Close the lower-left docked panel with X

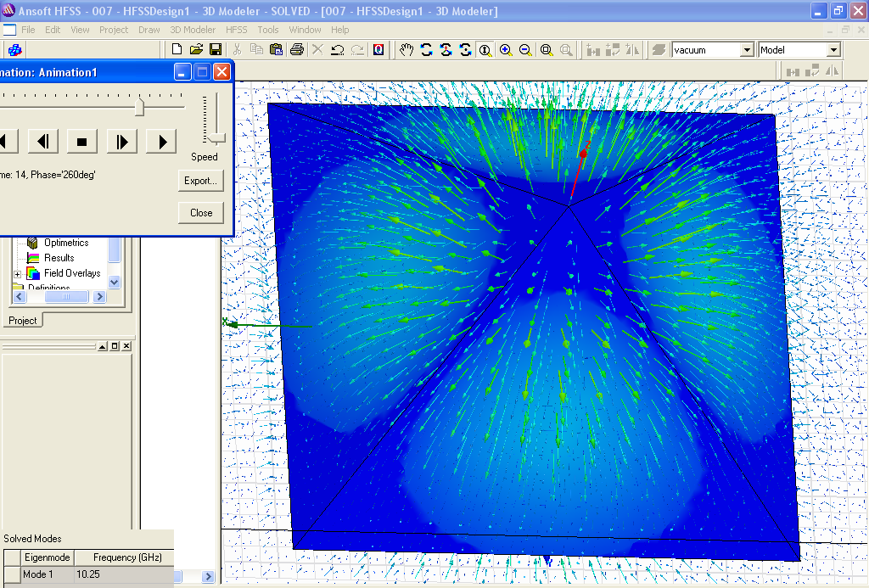point(127,346)
